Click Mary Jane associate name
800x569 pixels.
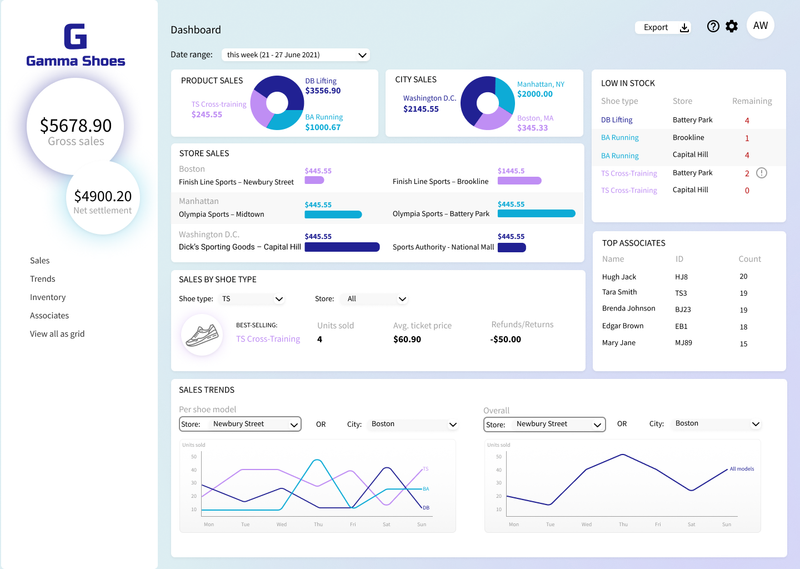[618, 342]
